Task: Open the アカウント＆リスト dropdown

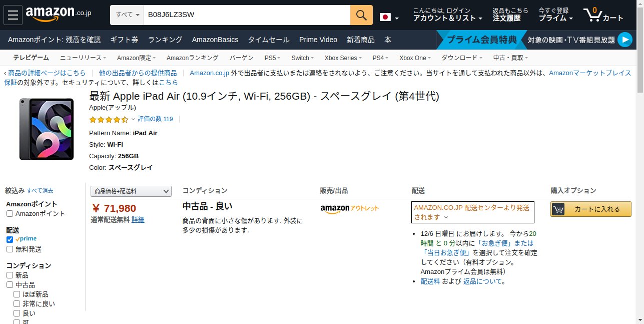Action: click(447, 15)
